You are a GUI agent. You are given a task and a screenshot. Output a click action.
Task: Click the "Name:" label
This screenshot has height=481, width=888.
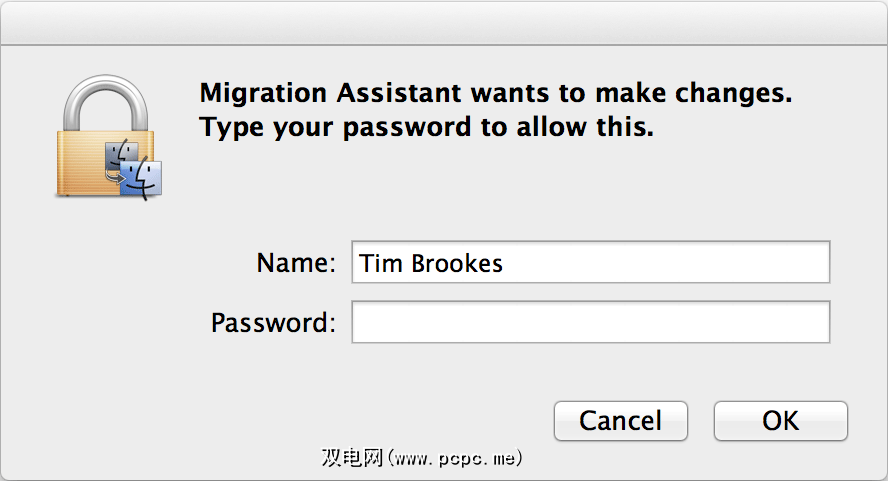[x=296, y=264]
